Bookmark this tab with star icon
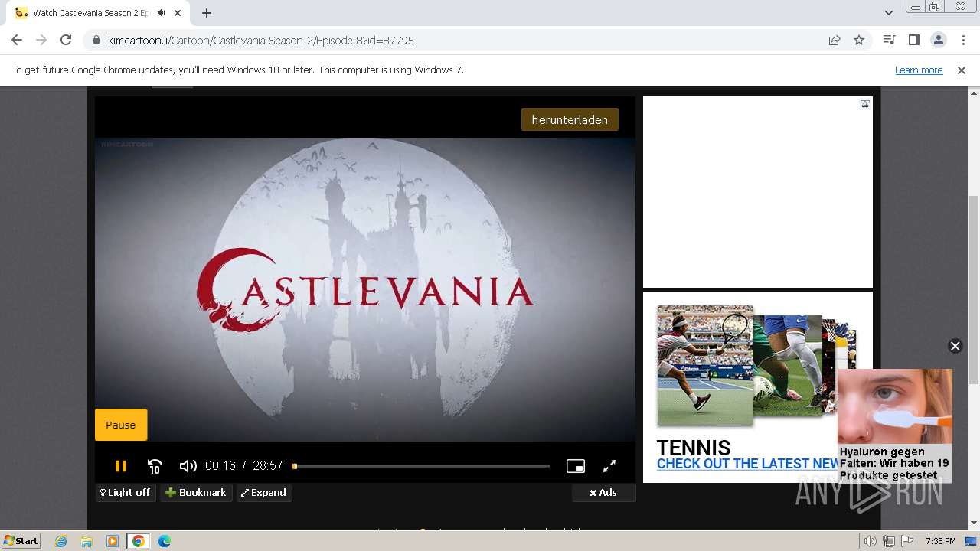Viewport: 980px width, 551px height. point(859,40)
